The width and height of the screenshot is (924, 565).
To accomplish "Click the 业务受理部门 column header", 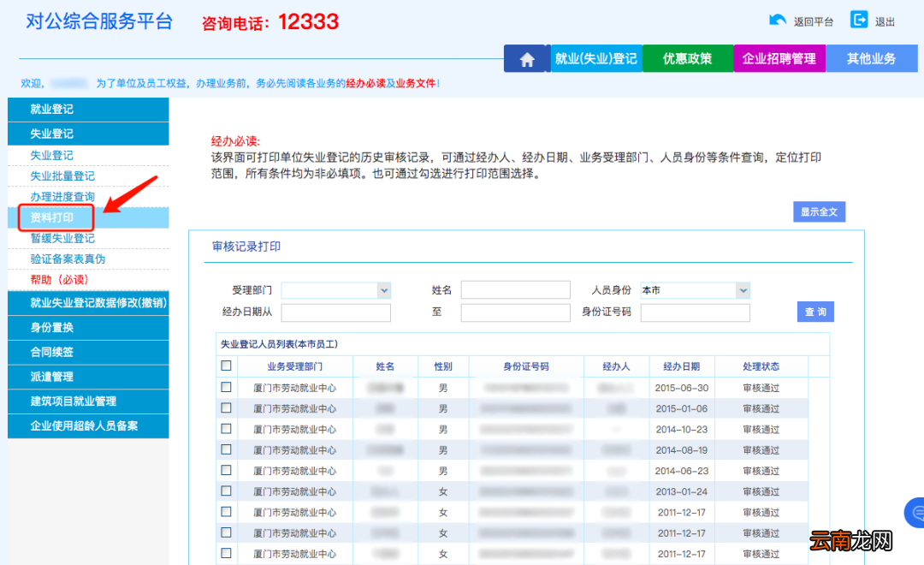I will tap(294, 366).
